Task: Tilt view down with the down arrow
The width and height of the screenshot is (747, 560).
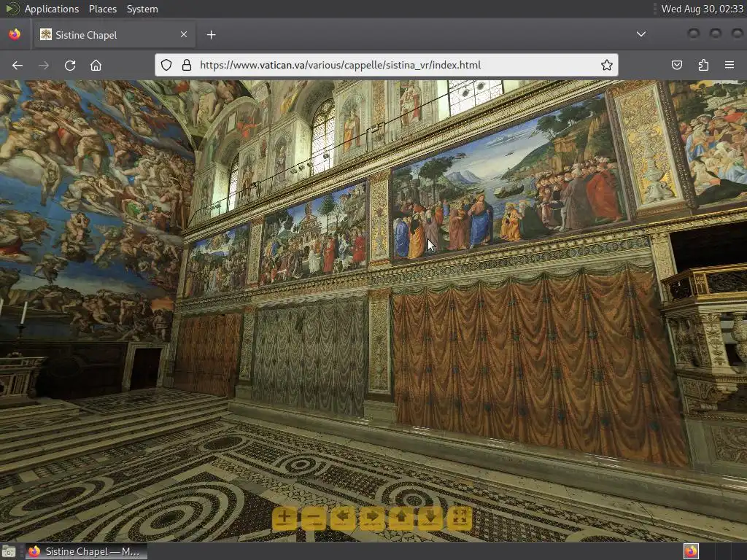Action: tap(430, 518)
